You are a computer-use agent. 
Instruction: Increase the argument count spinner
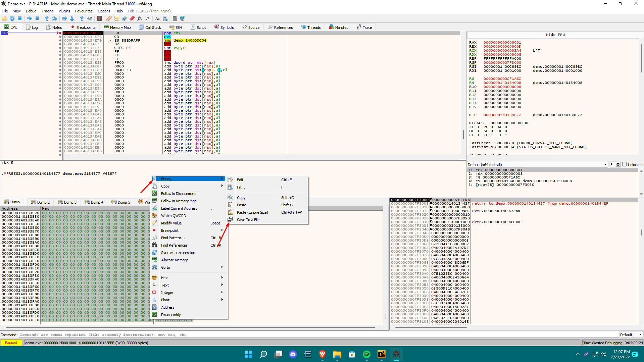tap(618, 163)
